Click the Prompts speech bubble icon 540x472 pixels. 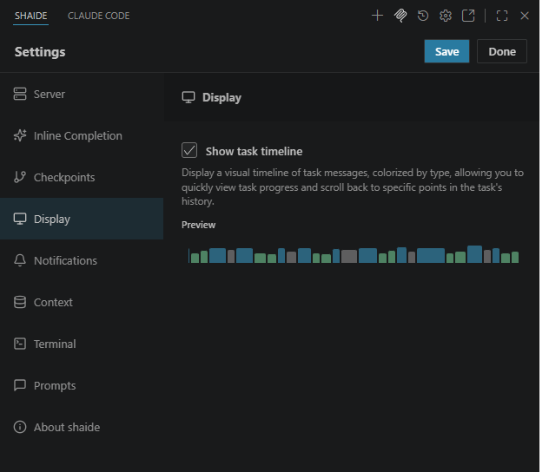coord(20,385)
